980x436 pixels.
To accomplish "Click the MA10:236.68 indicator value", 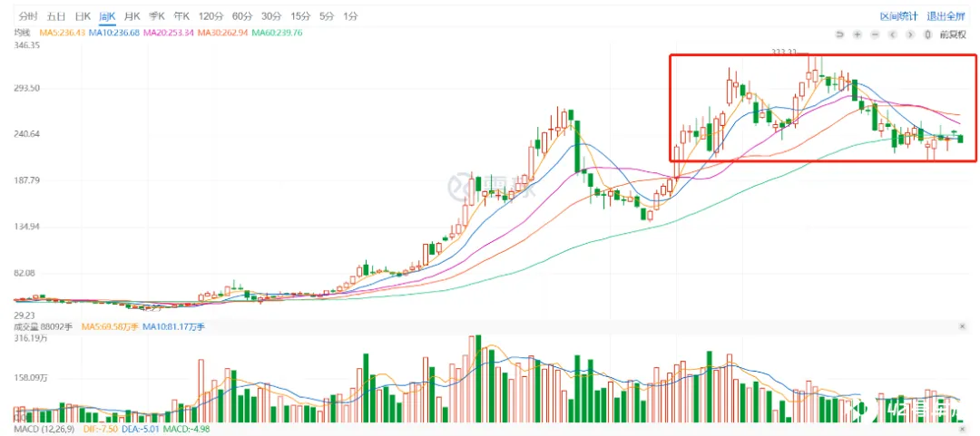I will (x=115, y=33).
